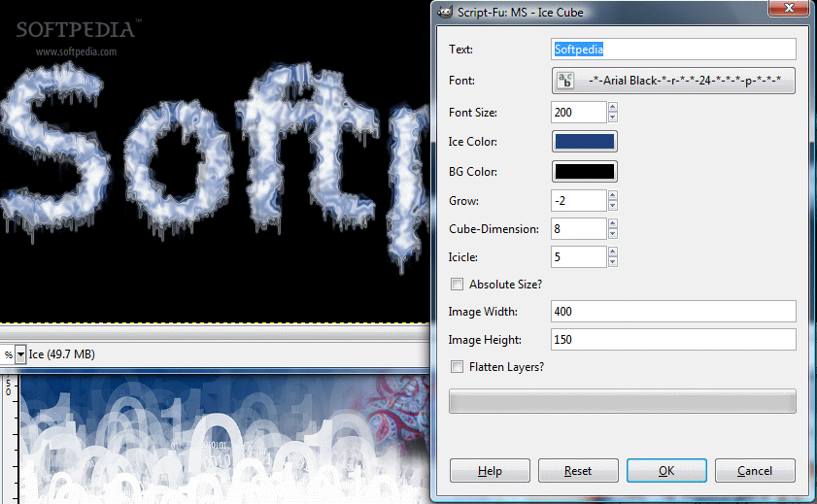Viewport: 817px width, 504px height.
Task: Click the font preview icon in Font selector
Action: 565,81
